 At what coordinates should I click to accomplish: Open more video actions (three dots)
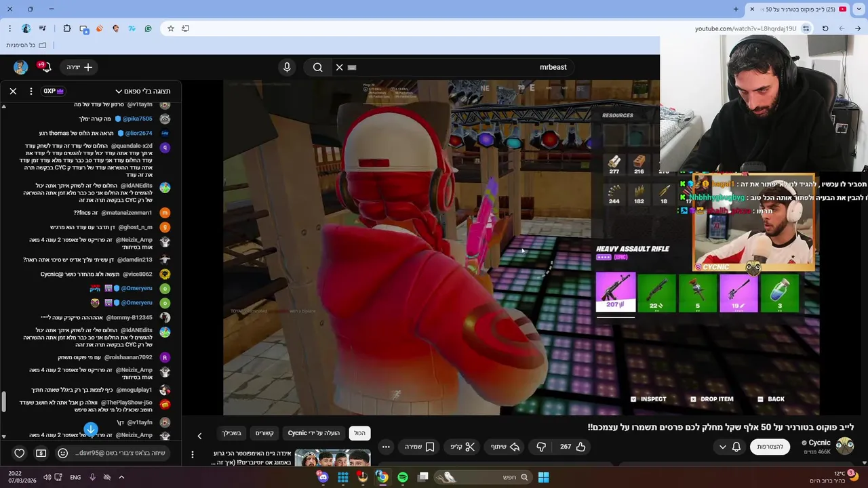[386, 447]
